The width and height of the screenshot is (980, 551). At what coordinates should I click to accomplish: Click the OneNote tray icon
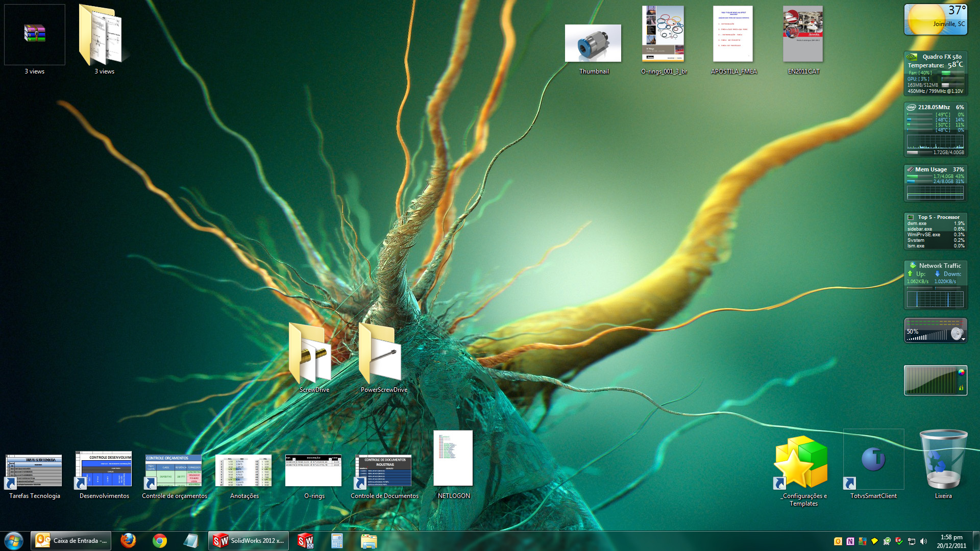pos(850,541)
